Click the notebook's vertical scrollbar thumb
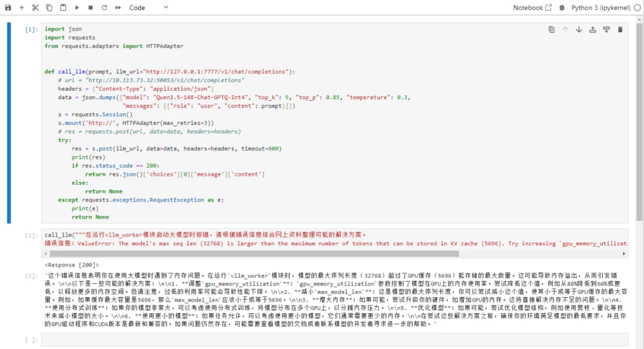The height and width of the screenshot is (349, 644). pos(639,121)
